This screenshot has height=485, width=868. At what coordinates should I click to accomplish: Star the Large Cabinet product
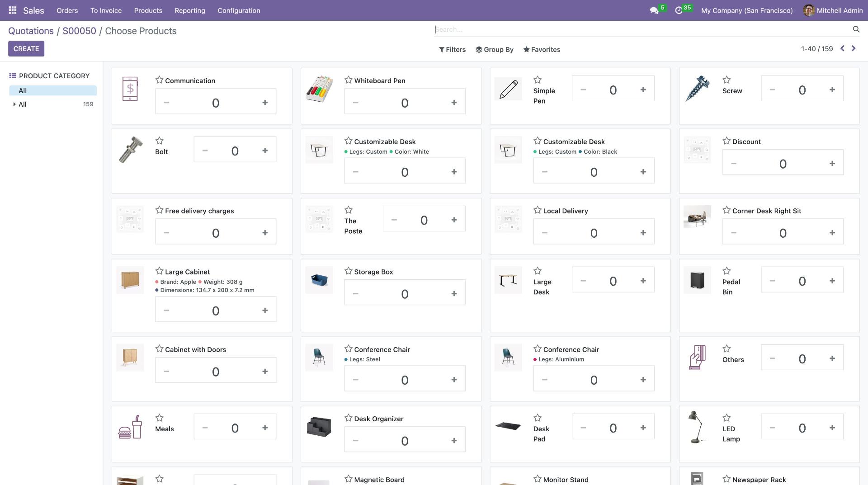(x=159, y=271)
